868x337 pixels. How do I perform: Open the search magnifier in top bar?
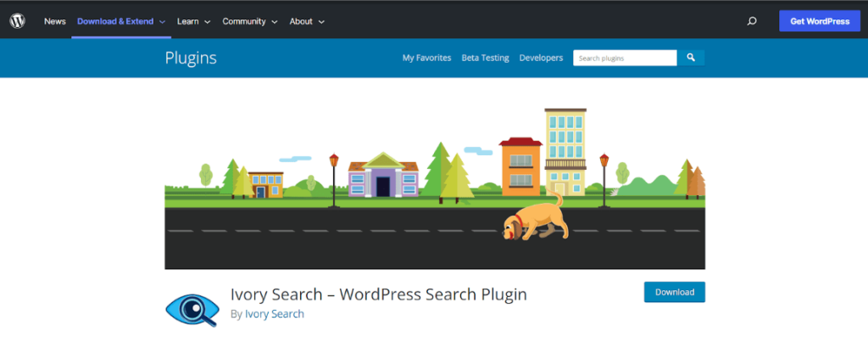click(751, 21)
